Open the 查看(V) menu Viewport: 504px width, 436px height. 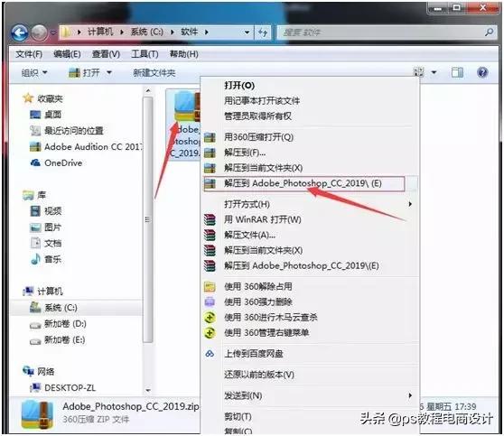(106, 54)
